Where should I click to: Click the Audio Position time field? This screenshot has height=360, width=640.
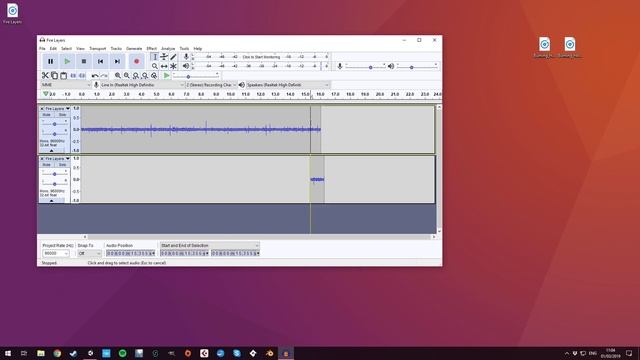[131, 253]
